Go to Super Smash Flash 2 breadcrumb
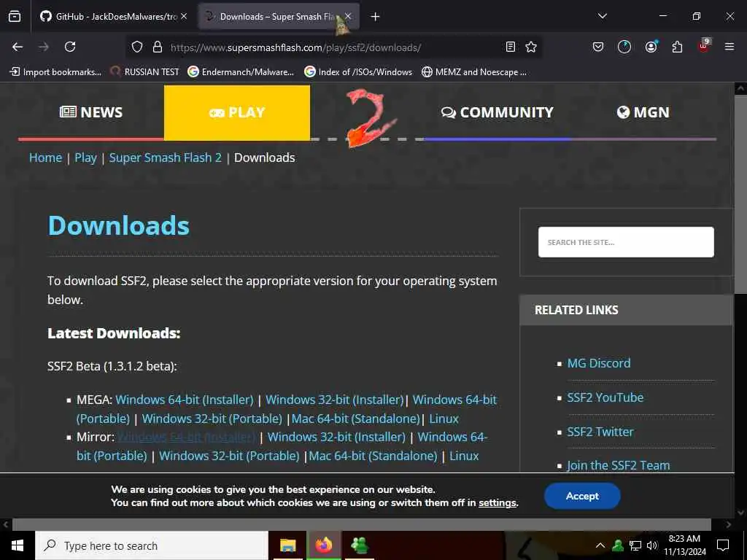This screenshot has height=560, width=747. point(166,157)
